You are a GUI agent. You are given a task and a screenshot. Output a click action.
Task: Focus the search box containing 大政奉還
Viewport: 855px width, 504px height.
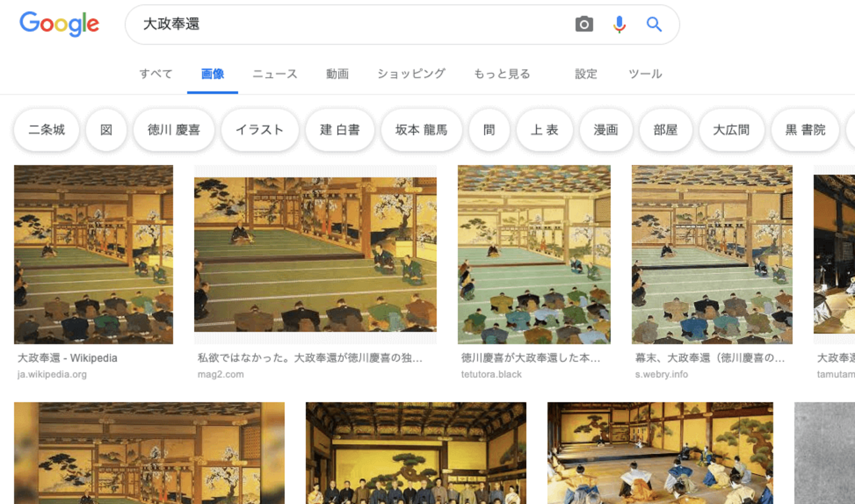click(x=349, y=25)
